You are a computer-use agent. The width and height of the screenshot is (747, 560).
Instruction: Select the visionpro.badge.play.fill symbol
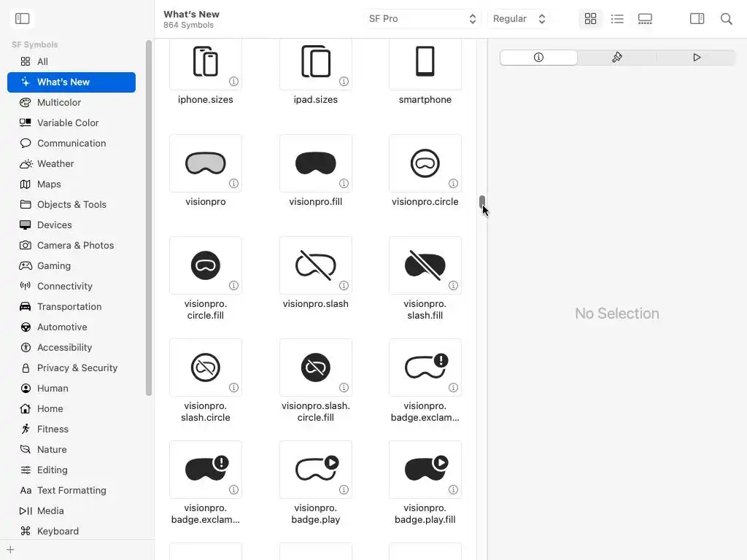click(425, 470)
